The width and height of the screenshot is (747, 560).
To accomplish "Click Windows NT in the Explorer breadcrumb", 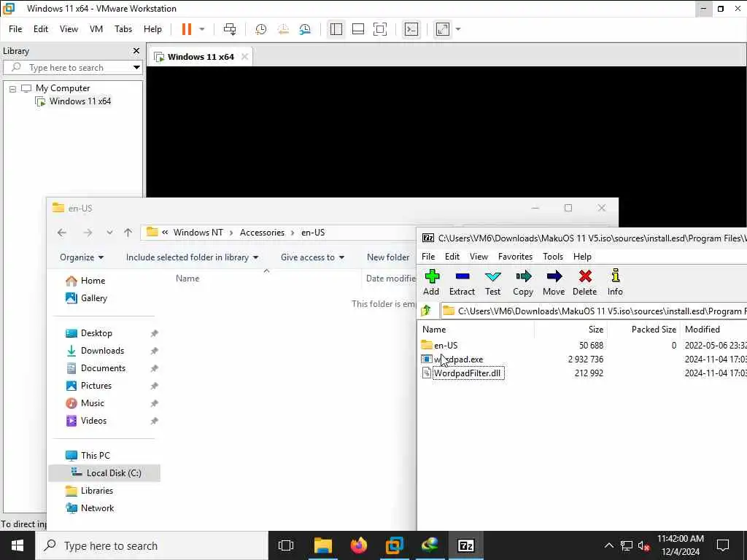I will coord(198,233).
